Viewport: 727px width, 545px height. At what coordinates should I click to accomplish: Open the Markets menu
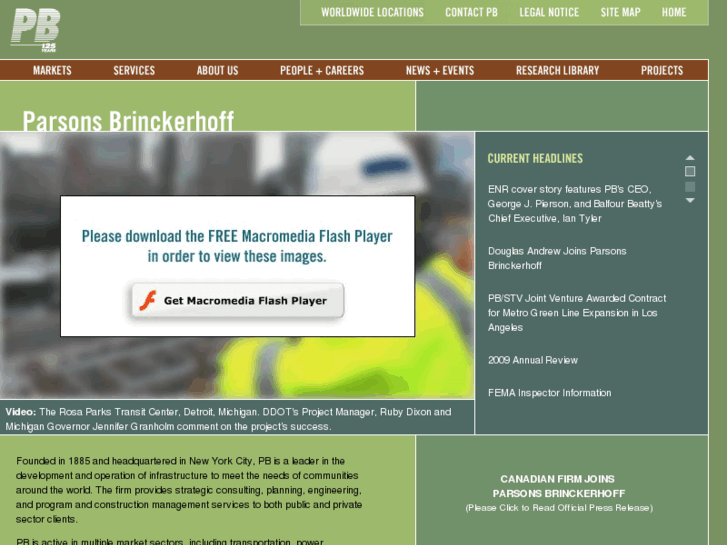[52, 71]
